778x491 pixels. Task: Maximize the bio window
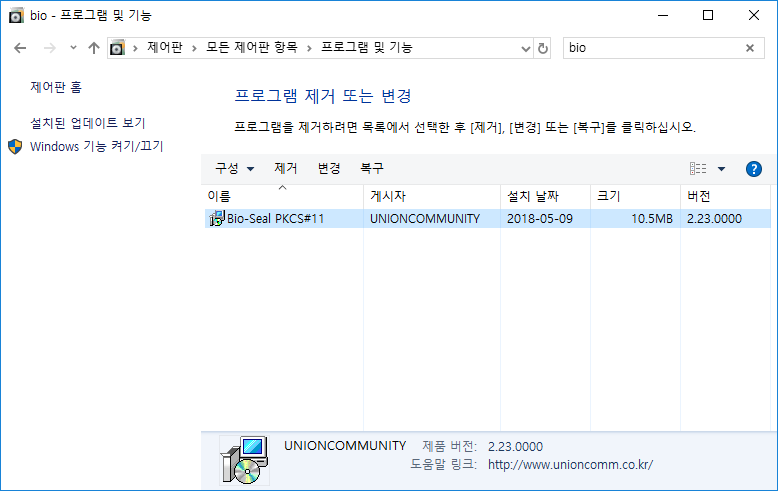pyautogui.click(x=708, y=15)
